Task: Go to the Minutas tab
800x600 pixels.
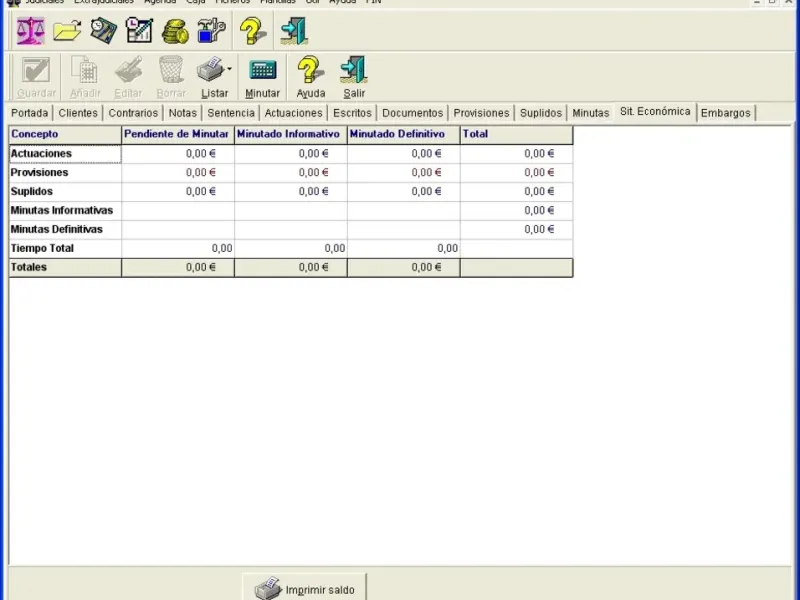Action: pos(591,113)
